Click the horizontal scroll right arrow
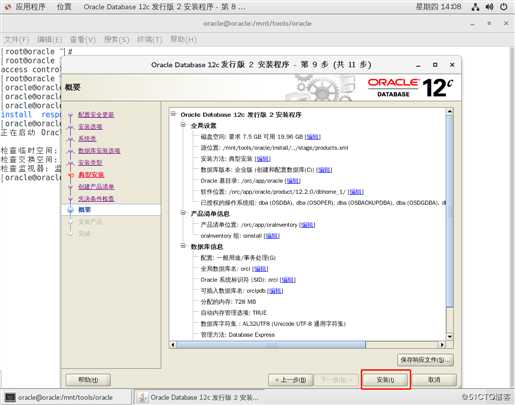 click(442, 345)
